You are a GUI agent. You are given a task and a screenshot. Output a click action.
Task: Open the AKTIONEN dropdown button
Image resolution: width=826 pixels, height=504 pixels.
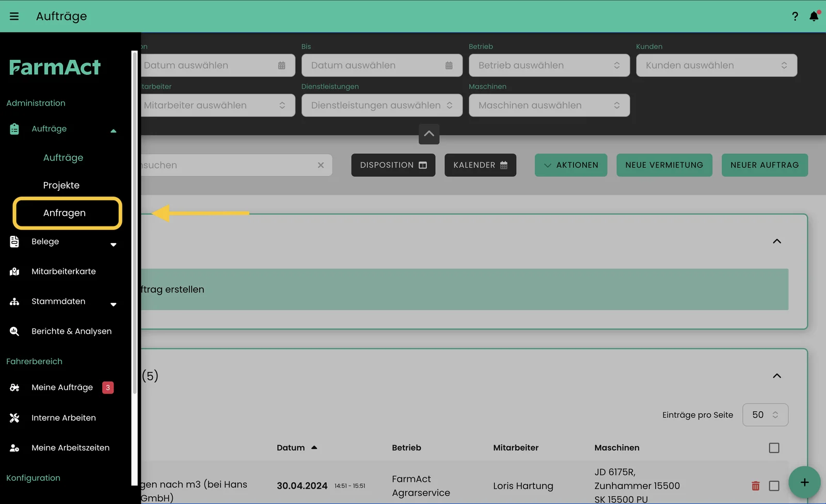pos(571,165)
